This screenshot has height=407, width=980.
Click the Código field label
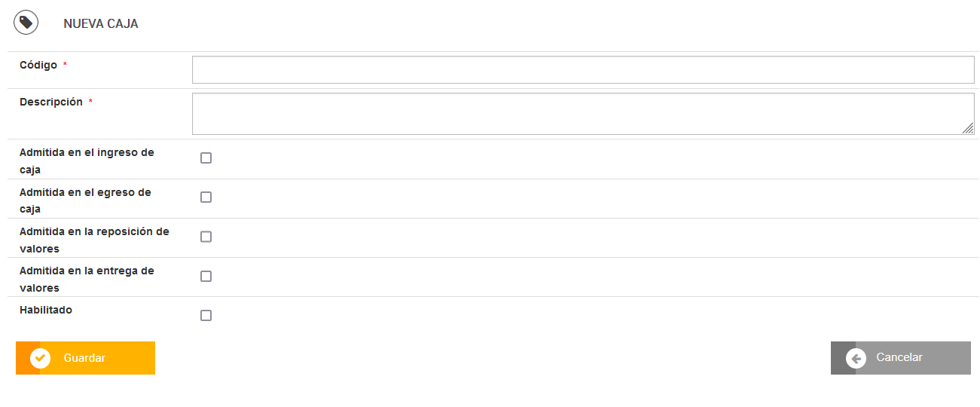38,65
